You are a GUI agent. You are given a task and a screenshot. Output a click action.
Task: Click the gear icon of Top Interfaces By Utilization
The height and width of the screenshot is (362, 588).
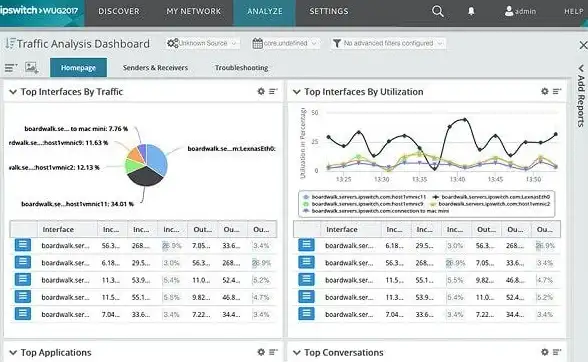click(x=544, y=91)
